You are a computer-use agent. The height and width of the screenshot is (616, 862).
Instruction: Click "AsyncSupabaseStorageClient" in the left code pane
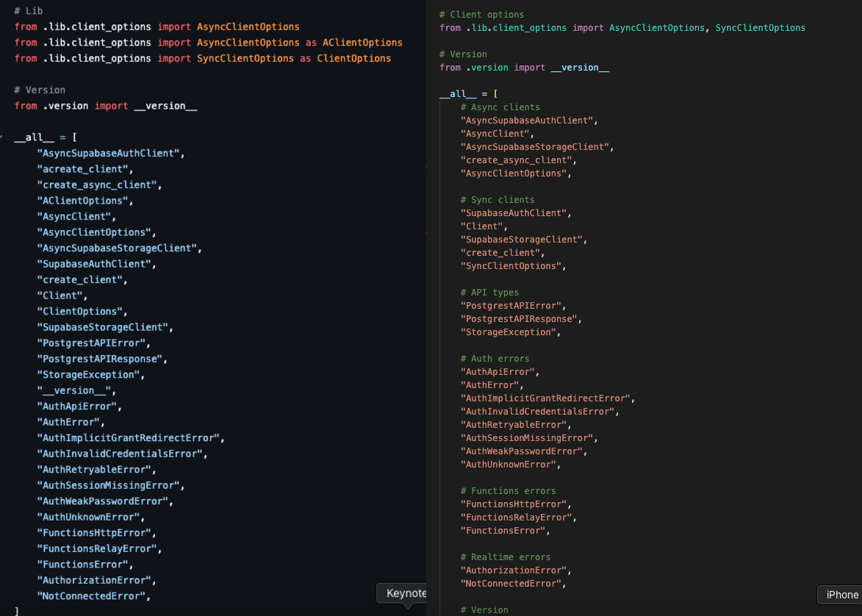tap(119, 248)
